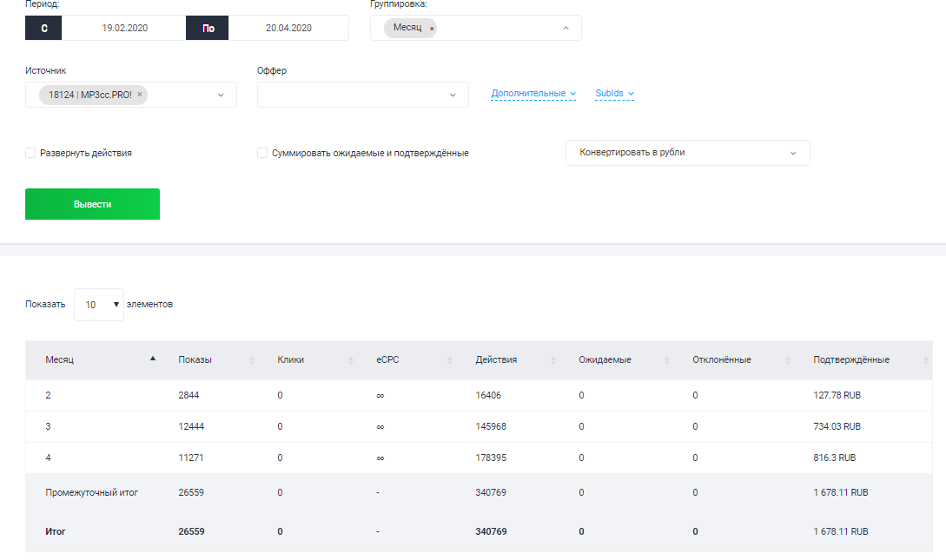The height and width of the screenshot is (560, 946).
Task: Open Конвертировать в рубли dropdown
Action: tap(687, 153)
